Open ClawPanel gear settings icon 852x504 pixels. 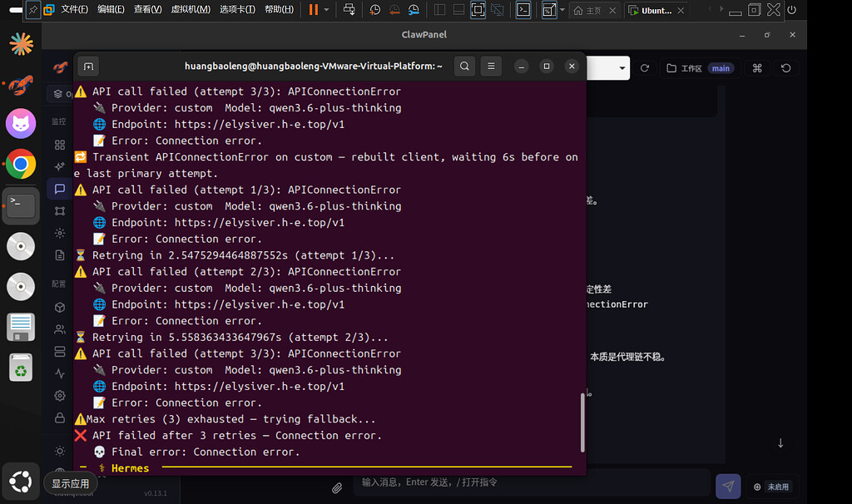pyautogui.click(x=60, y=395)
